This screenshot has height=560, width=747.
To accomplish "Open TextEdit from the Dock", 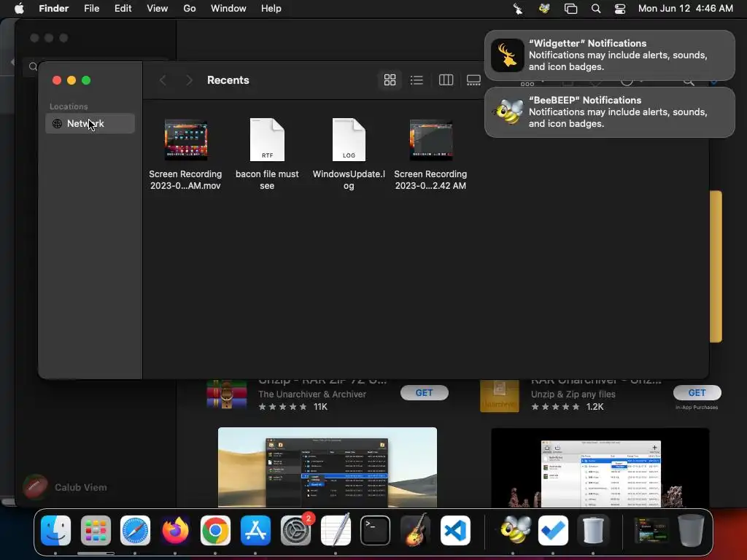I will 336,531.
